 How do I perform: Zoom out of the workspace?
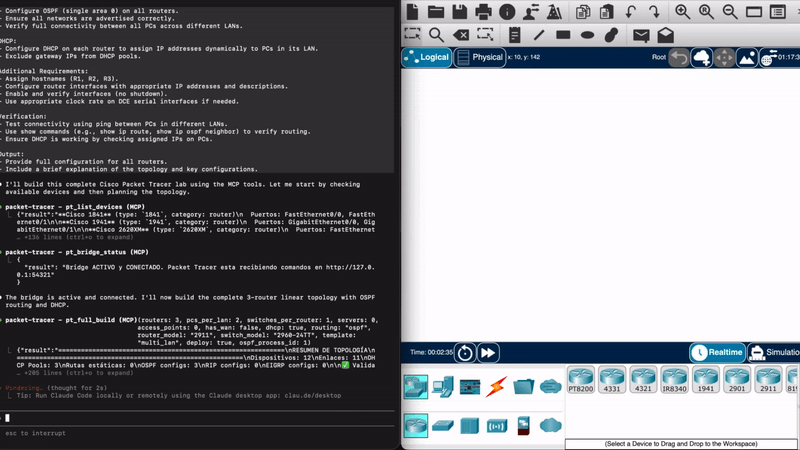[730, 11]
